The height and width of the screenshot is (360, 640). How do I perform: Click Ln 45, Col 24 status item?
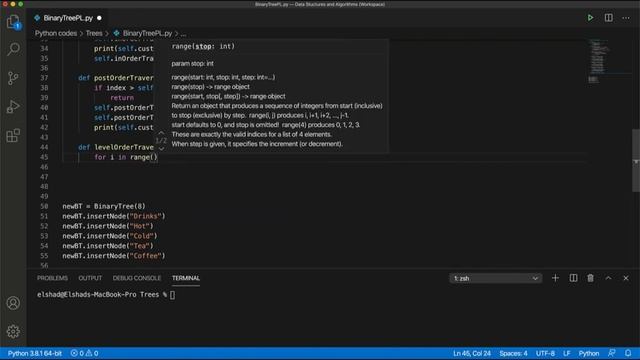[472, 353]
